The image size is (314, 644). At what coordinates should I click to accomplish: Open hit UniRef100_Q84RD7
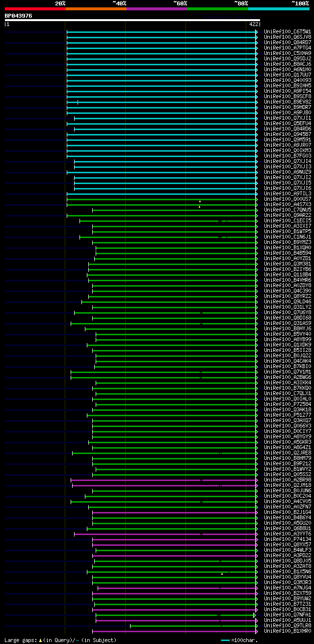288,42
